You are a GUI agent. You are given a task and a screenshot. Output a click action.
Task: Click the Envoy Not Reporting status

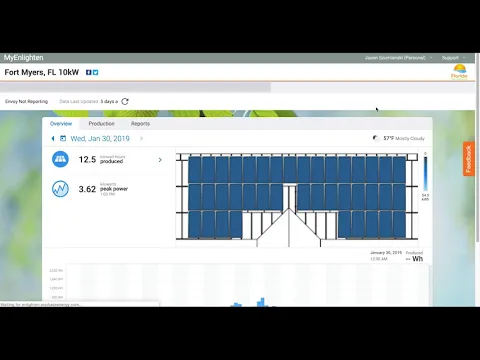26,101
